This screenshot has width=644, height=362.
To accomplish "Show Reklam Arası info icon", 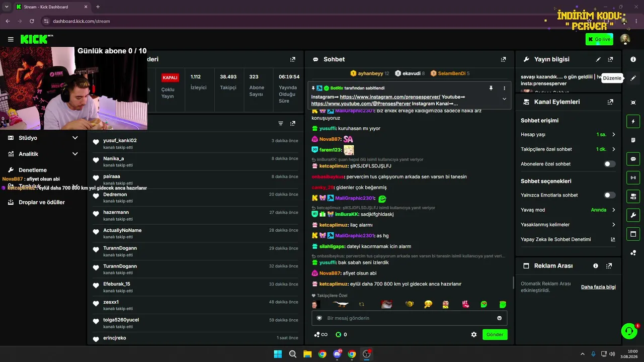I will (596, 265).
